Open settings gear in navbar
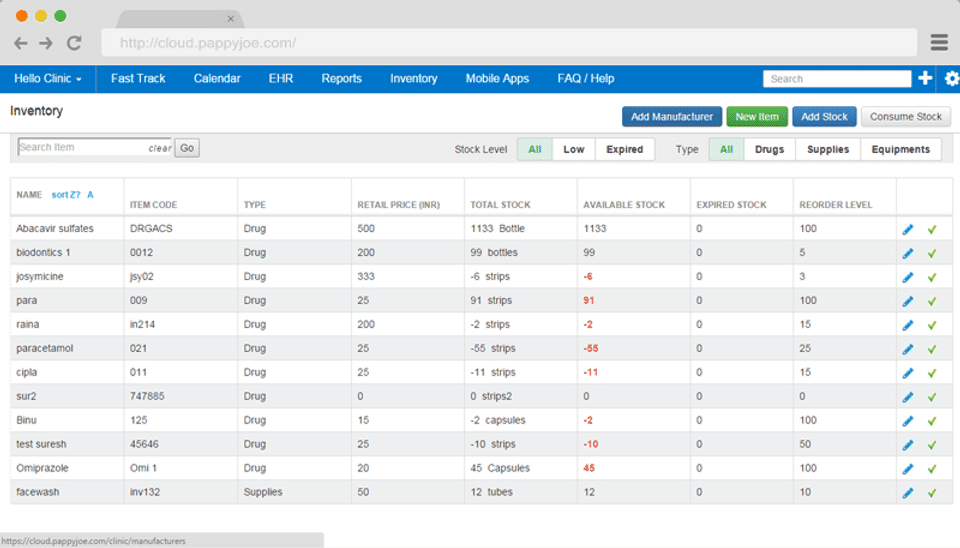 point(952,78)
